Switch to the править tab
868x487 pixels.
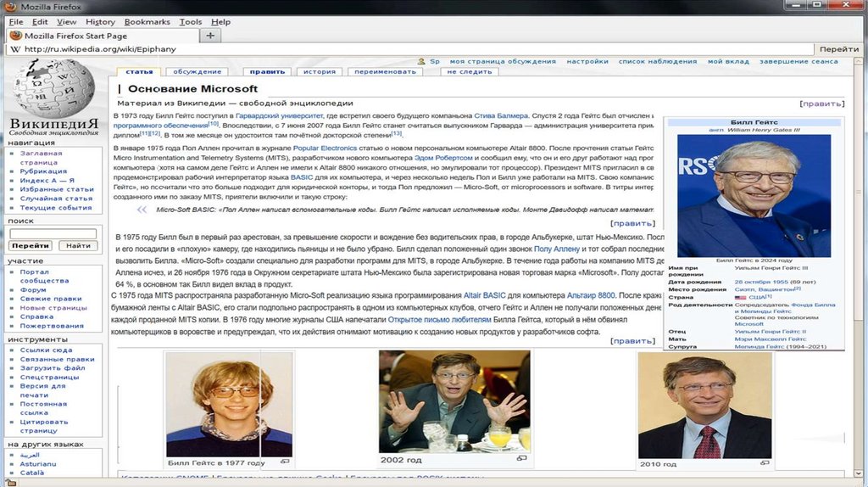[x=267, y=71]
